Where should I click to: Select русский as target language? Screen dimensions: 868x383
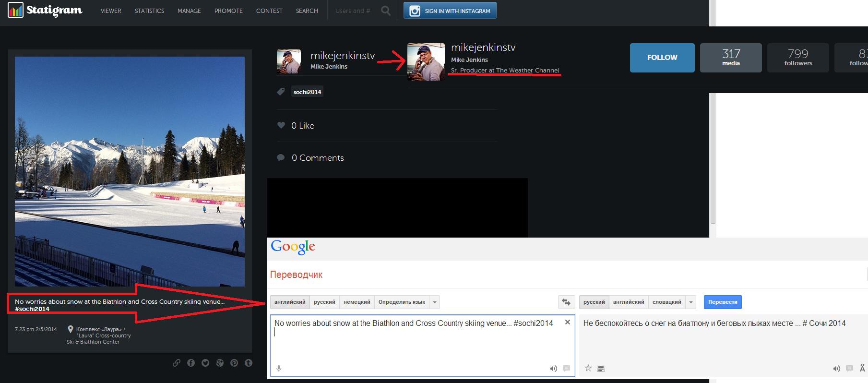pyautogui.click(x=594, y=302)
